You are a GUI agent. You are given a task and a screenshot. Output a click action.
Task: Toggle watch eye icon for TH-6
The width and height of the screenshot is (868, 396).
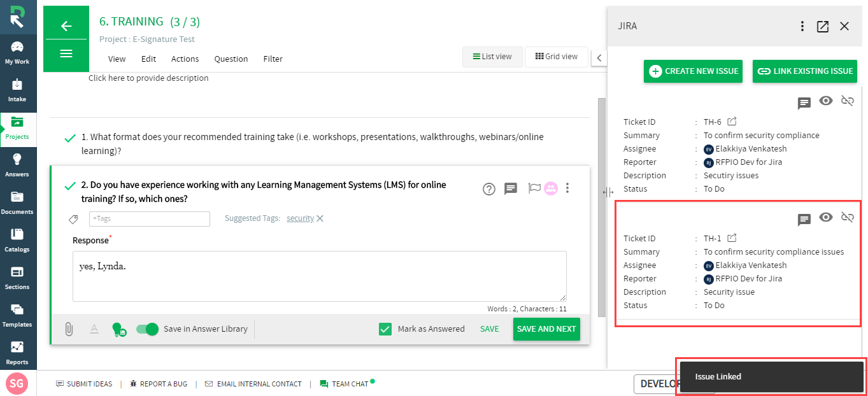click(826, 101)
